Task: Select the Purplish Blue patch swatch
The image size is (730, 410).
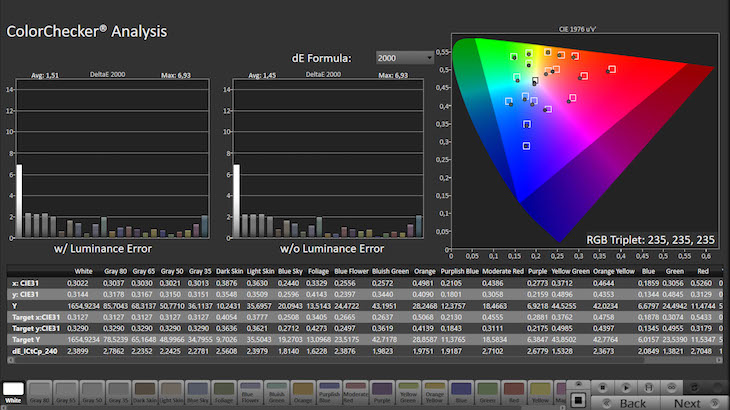Action: tap(330, 392)
